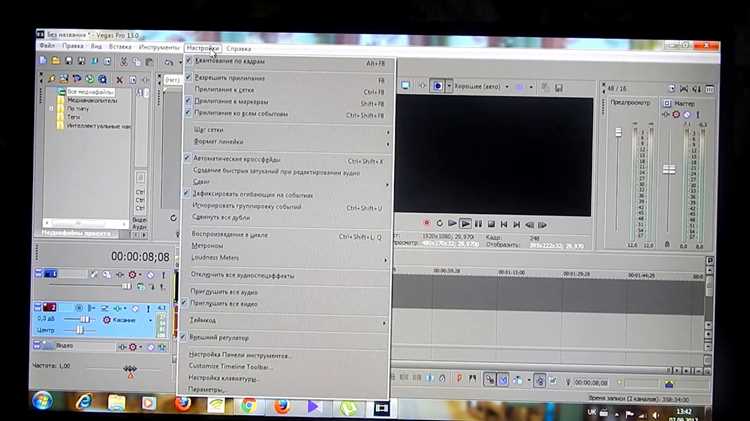Click the red X remove media icon

(x=119, y=79)
